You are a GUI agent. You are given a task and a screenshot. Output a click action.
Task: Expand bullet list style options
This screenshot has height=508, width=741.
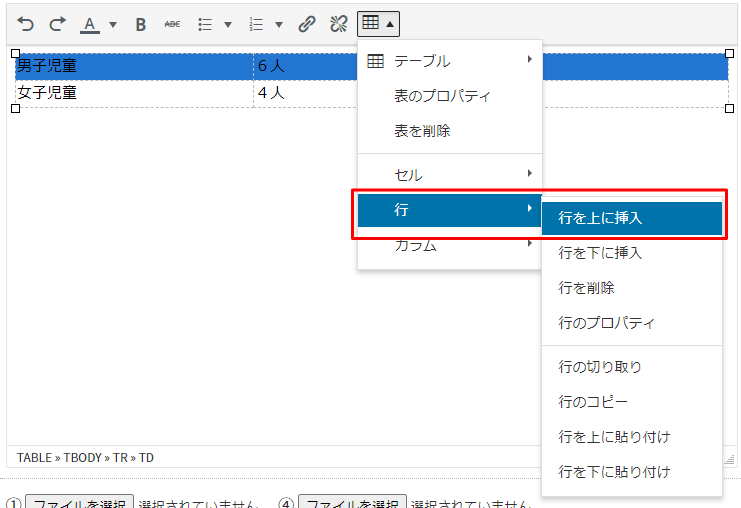[227, 24]
